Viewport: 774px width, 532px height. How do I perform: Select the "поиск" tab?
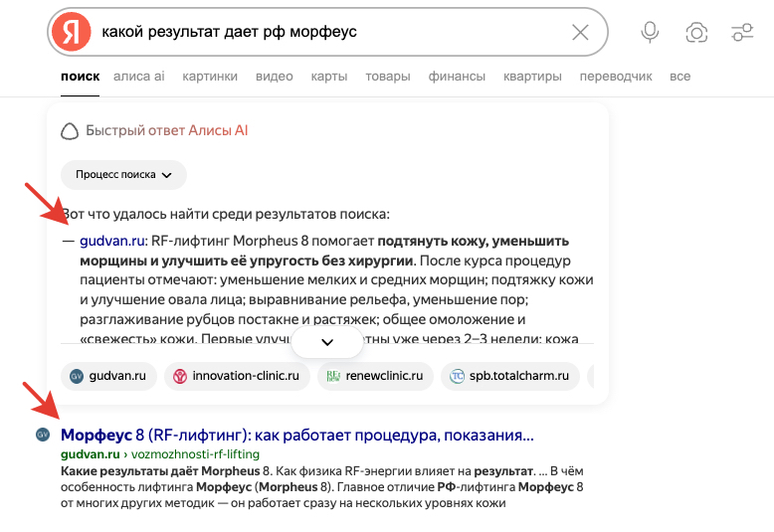point(80,77)
